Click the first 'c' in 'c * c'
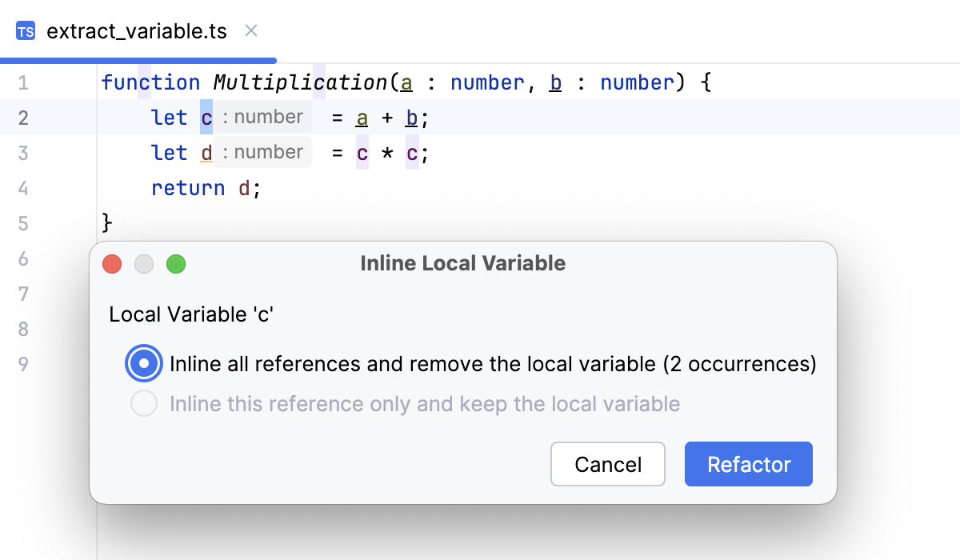 tap(362, 153)
